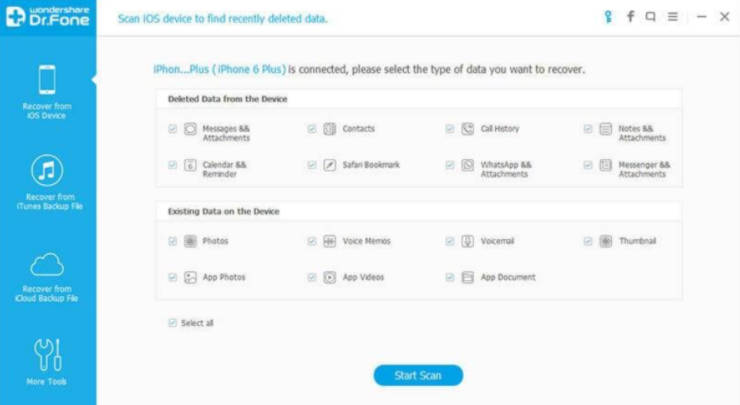
Task: Select Recover from iTunes Backup File
Action: click(49, 183)
